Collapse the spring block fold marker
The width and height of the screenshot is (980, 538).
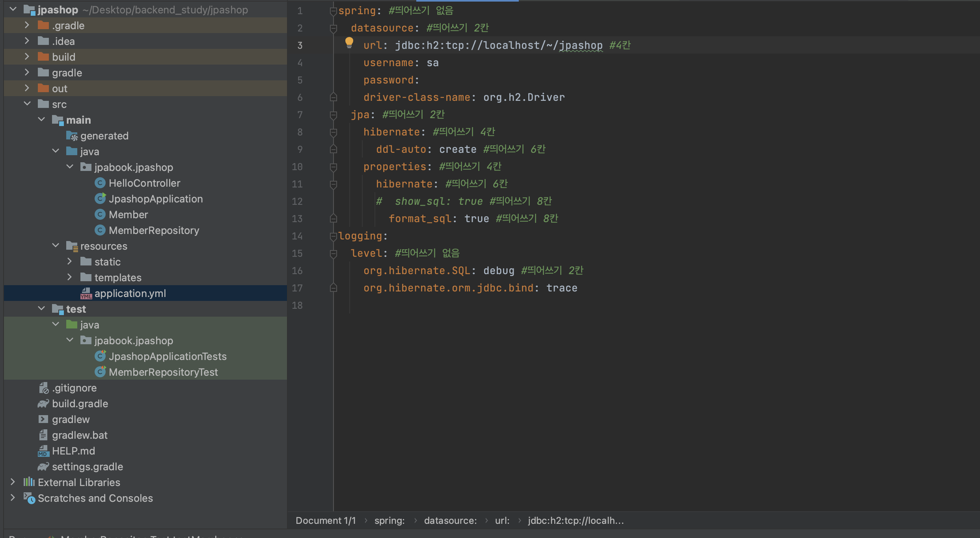(333, 11)
